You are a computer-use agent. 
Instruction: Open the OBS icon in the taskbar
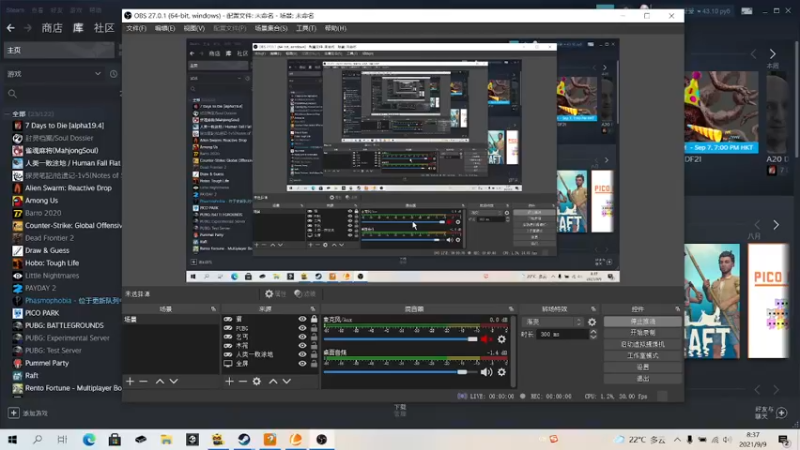click(x=321, y=439)
